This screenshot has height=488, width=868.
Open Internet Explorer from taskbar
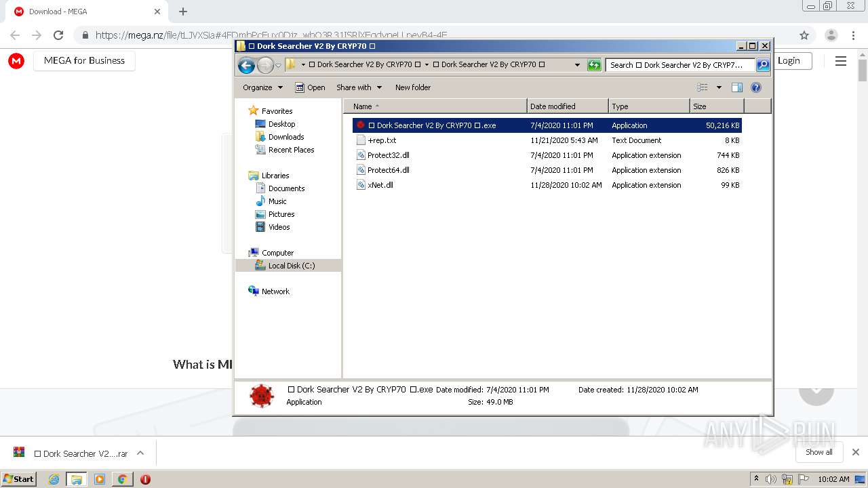click(54, 479)
